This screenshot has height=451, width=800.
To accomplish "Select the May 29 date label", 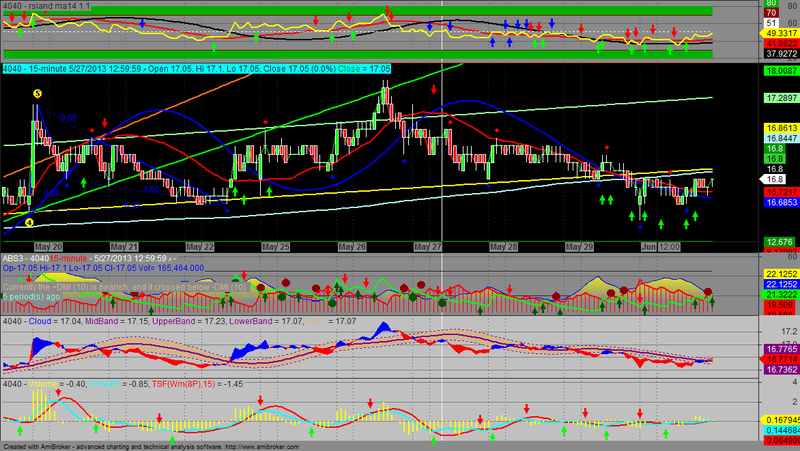I will [580, 247].
